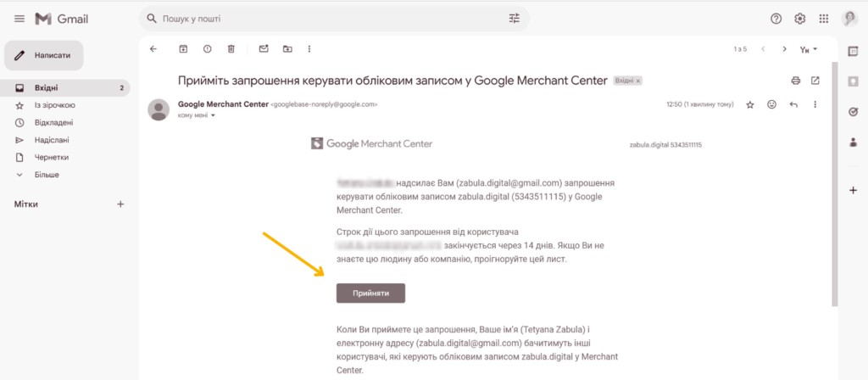Open email in new window
Image resolution: width=868 pixels, height=380 pixels.
tap(815, 81)
